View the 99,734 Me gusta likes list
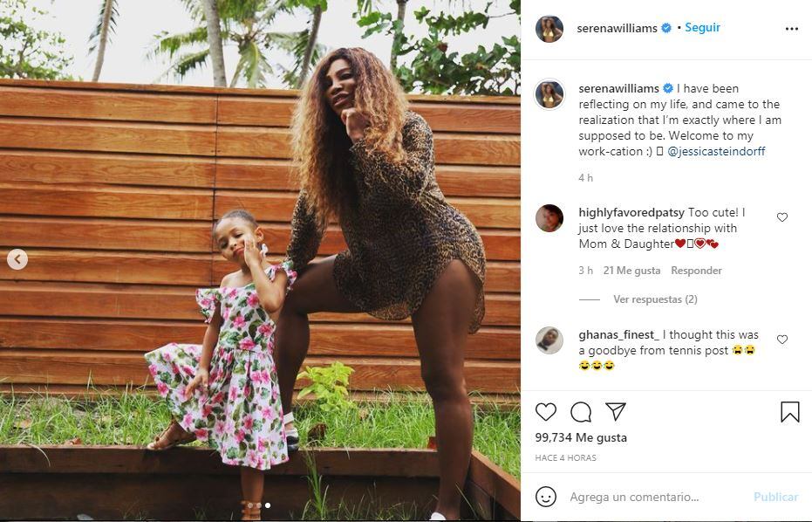 coord(581,437)
